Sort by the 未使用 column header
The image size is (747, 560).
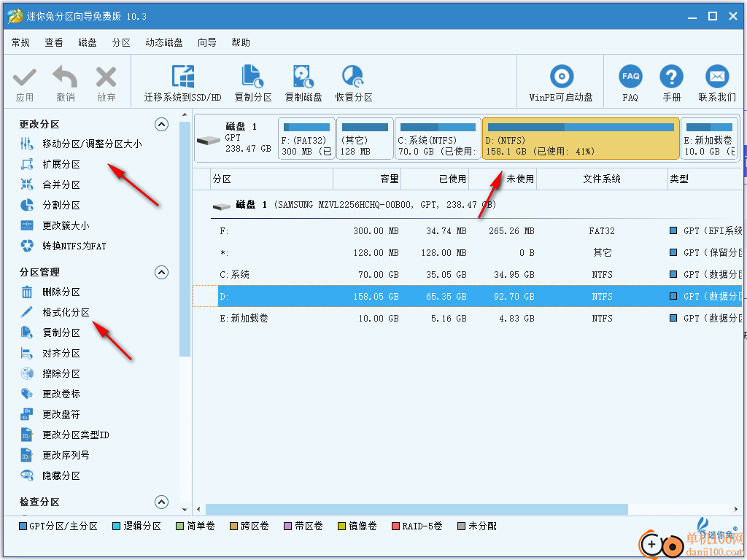coord(503,179)
